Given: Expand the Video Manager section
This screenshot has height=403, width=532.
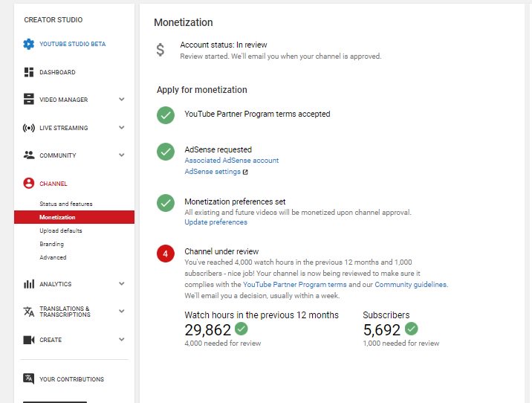Looking at the screenshot, I should pos(121,99).
